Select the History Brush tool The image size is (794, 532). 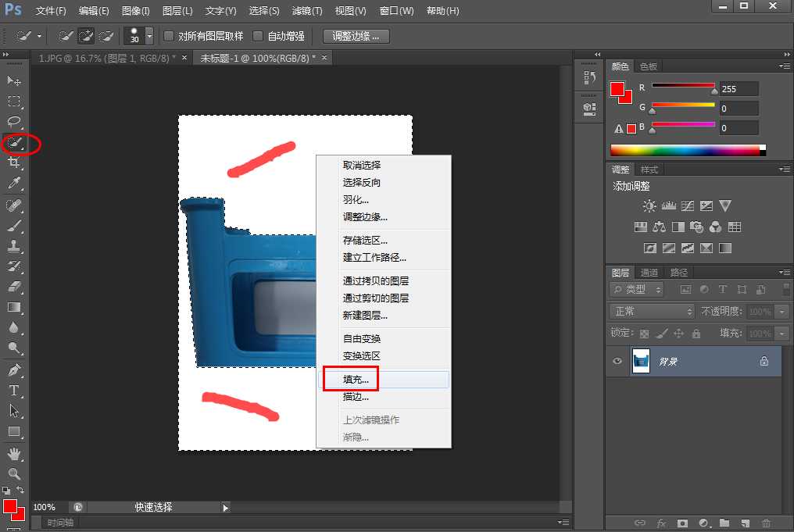click(x=13, y=266)
